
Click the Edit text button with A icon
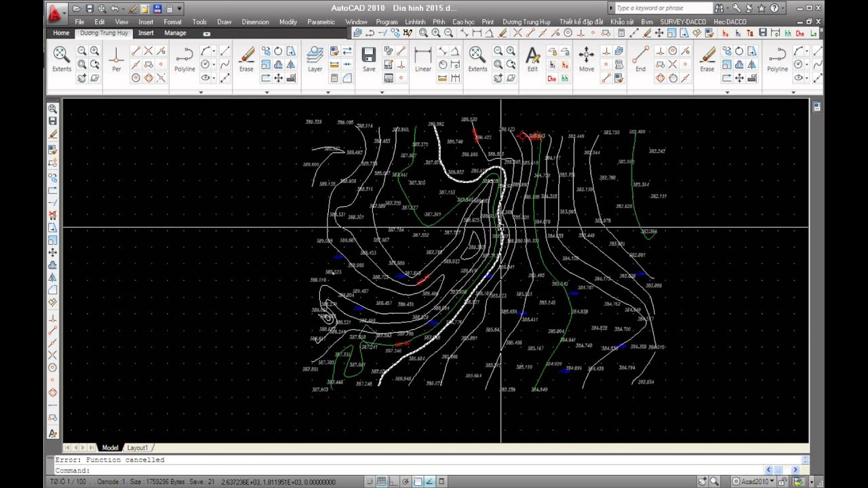(532, 60)
